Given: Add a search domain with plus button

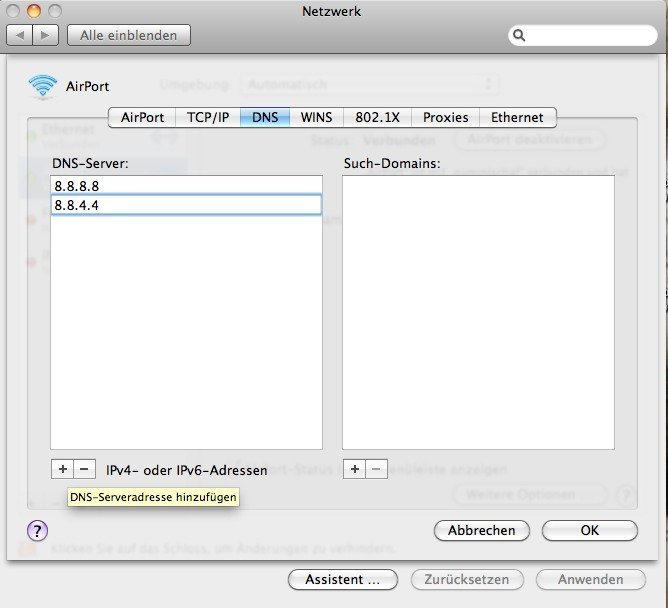Looking at the screenshot, I should click(354, 469).
